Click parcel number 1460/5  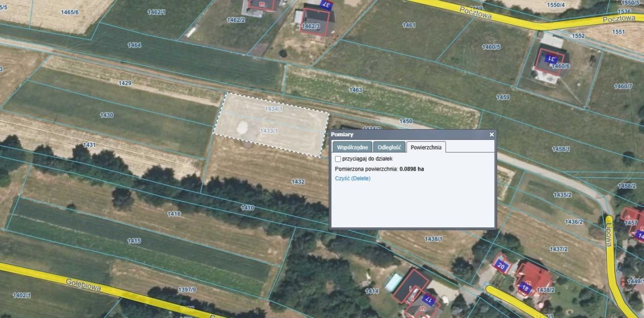click(492, 47)
